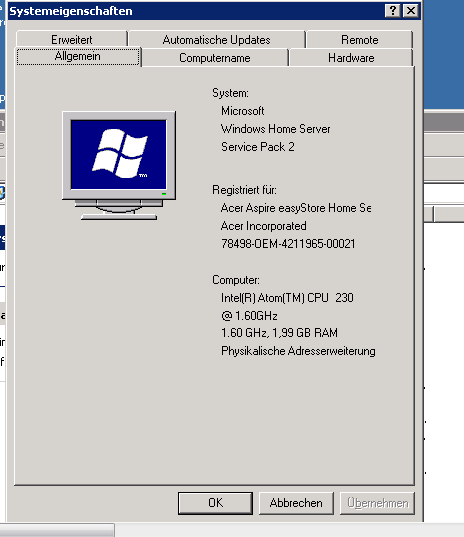Viewport: 464px width, 537px height.
Task: Click the 'Service Pack 2' text
Action: [x=258, y=147]
